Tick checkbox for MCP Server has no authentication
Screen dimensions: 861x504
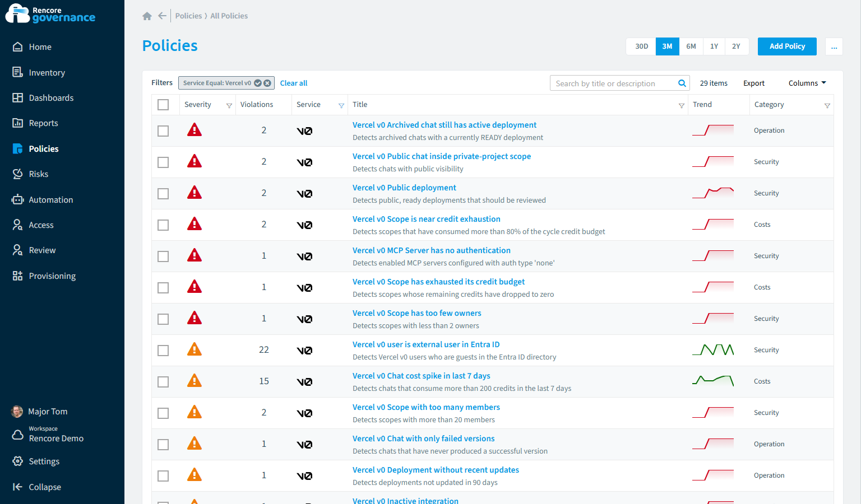pyautogui.click(x=163, y=256)
